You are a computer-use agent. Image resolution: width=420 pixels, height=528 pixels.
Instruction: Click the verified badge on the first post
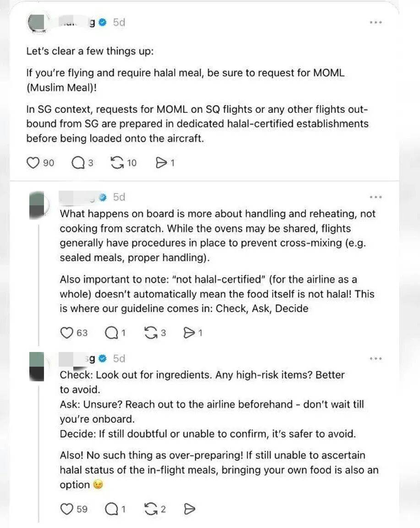pos(103,22)
